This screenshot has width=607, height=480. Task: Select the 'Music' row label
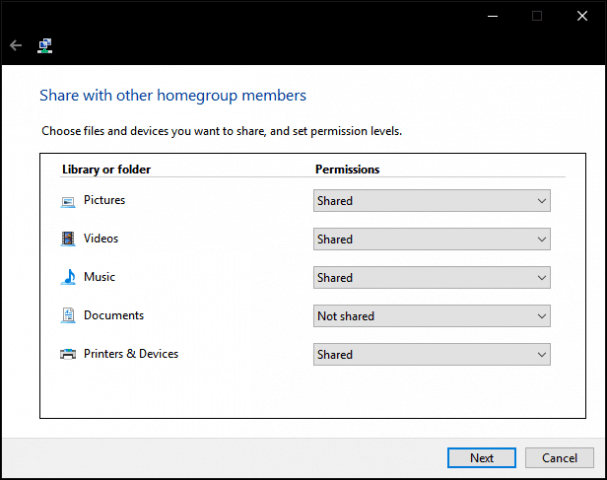click(99, 277)
